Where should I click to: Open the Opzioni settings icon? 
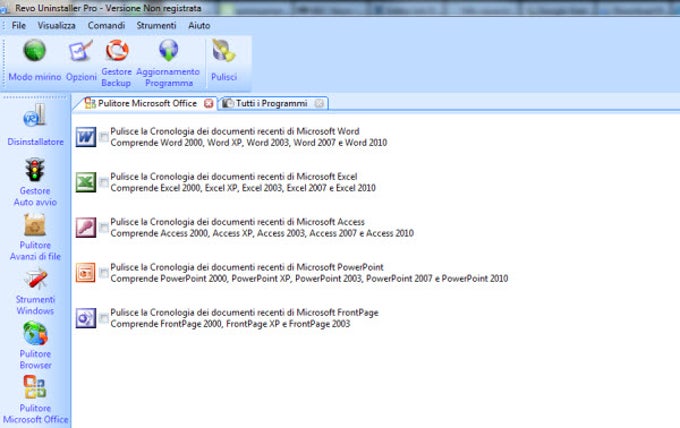coord(81,60)
